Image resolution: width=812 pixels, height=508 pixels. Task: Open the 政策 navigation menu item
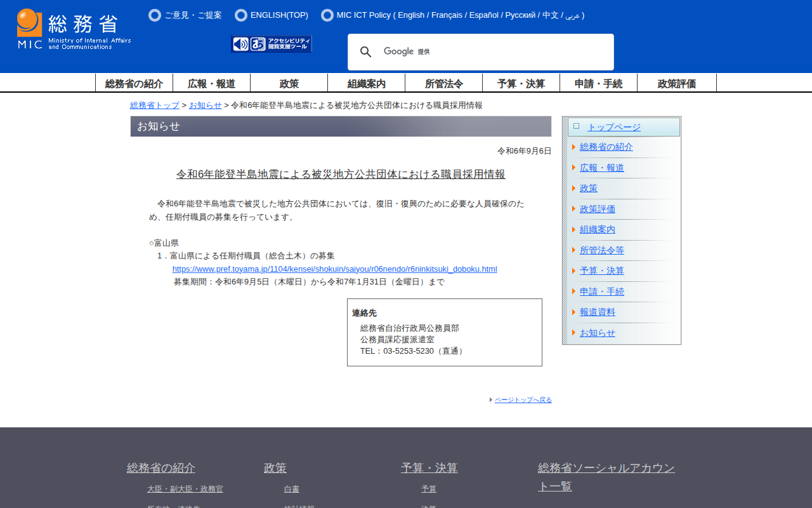pos(289,83)
